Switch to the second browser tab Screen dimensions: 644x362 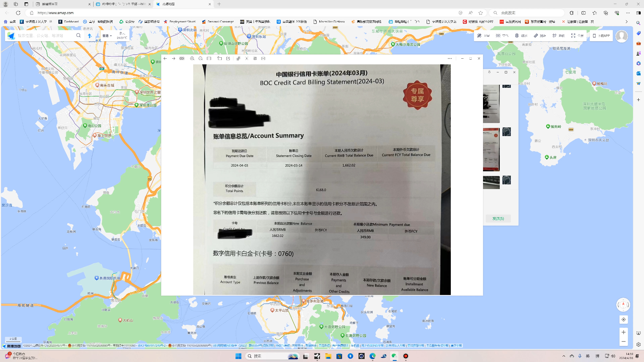tap(123, 4)
